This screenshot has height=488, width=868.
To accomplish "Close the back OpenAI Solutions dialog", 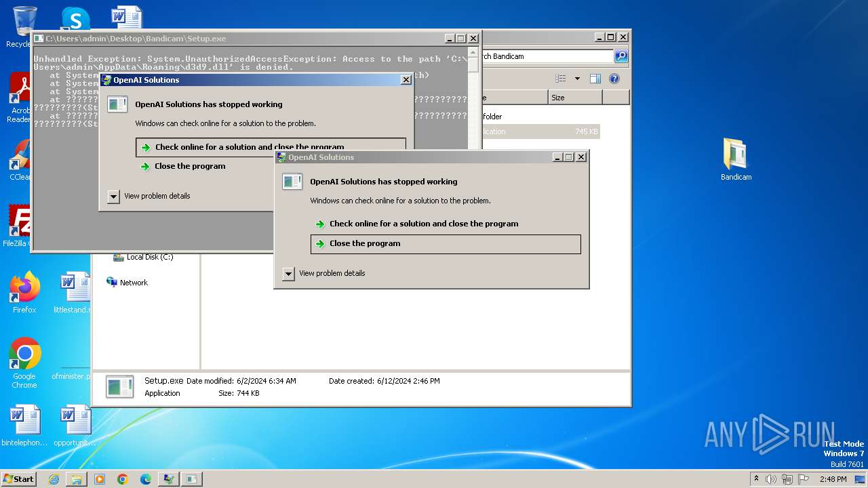I will tap(406, 80).
